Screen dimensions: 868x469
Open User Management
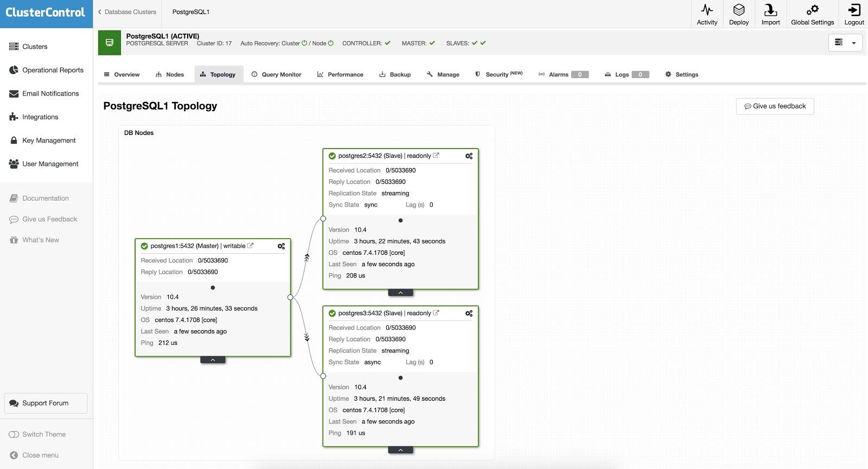click(x=44, y=164)
